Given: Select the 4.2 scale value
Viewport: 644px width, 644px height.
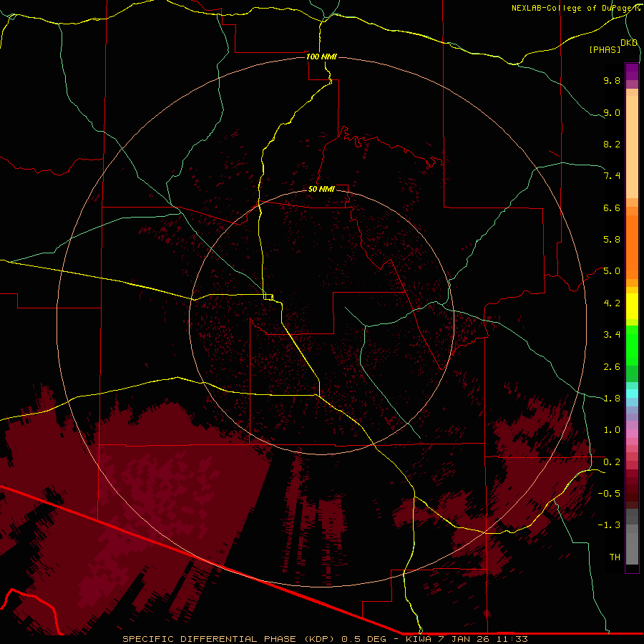Looking at the screenshot, I should point(612,303).
